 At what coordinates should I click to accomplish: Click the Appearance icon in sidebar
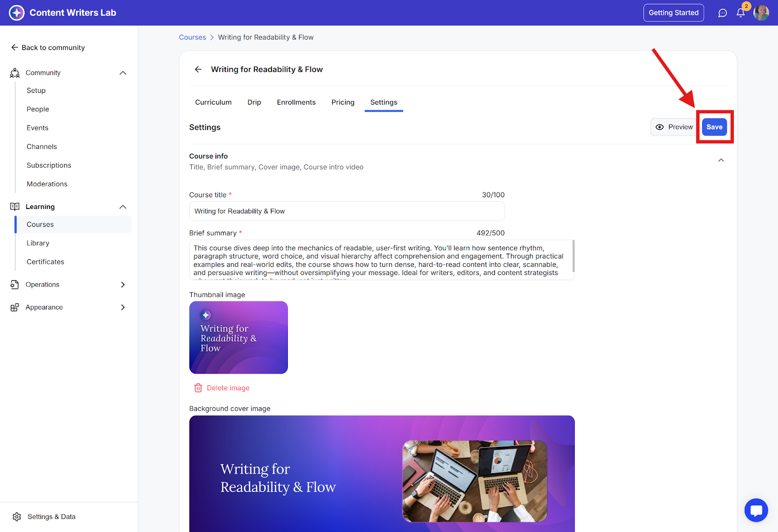[x=15, y=308]
